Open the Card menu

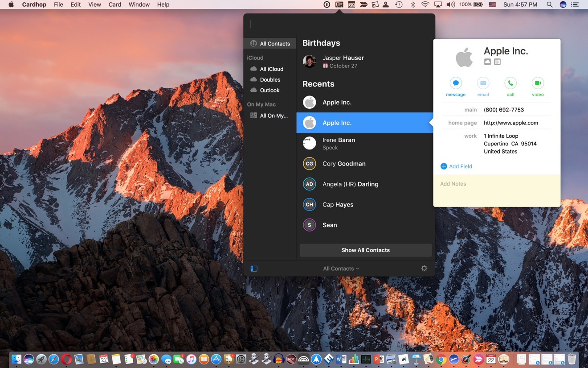coord(115,4)
